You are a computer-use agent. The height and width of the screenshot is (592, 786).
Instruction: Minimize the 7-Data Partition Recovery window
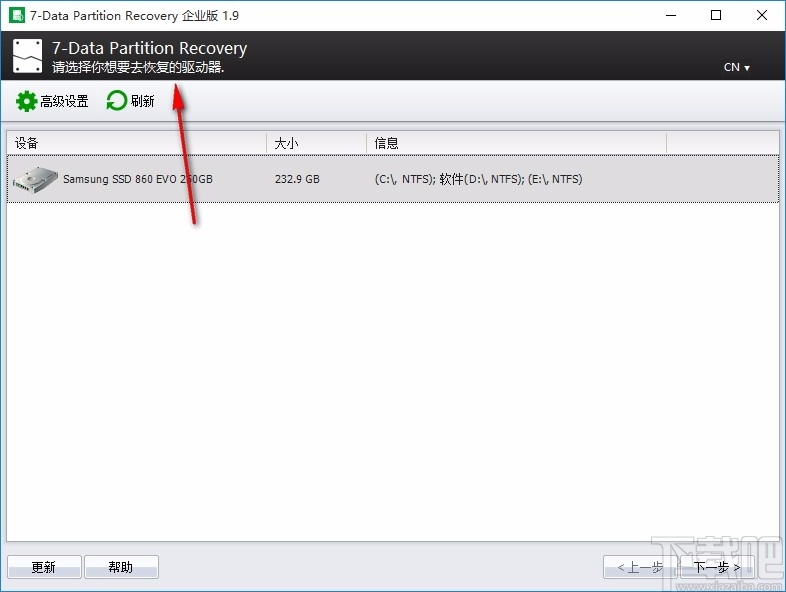671,15
